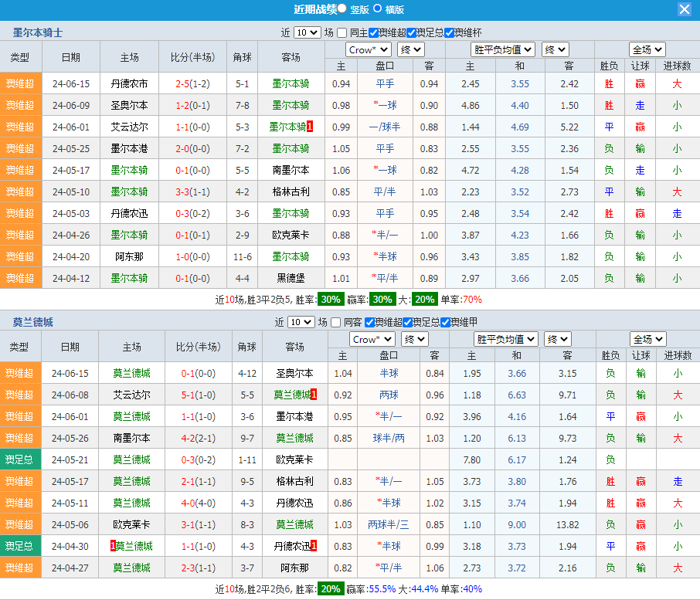The width and height of the screenshot is (700, 600).
Task: Toggle 同客 checkbox for 莫兰德城
Action: 337,322
